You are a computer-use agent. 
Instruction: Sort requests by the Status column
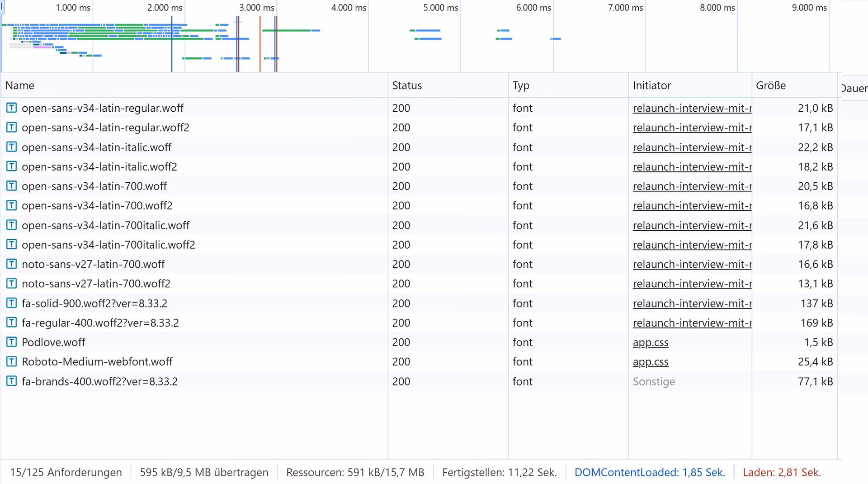pos(407,85)
